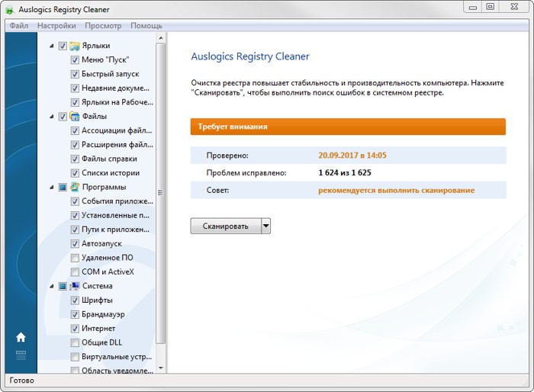Image resolution: width=534 pixels, height=392 pixels.
Task: Collapse the Файлы tree group
Action: pos(51,117)
